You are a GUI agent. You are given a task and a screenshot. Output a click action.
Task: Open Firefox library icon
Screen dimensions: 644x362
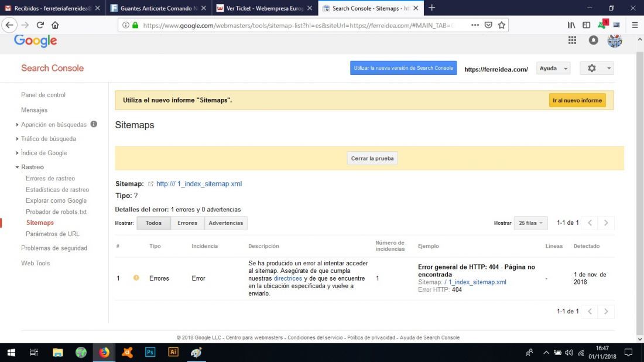(x=571, y=25)
